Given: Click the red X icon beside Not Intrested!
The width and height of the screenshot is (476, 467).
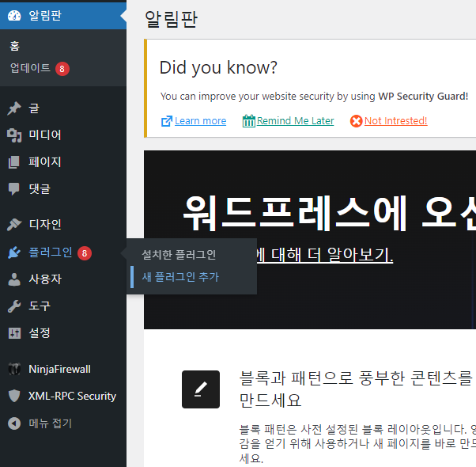Looking at the screenshot, I should click(x=356, y=121).
